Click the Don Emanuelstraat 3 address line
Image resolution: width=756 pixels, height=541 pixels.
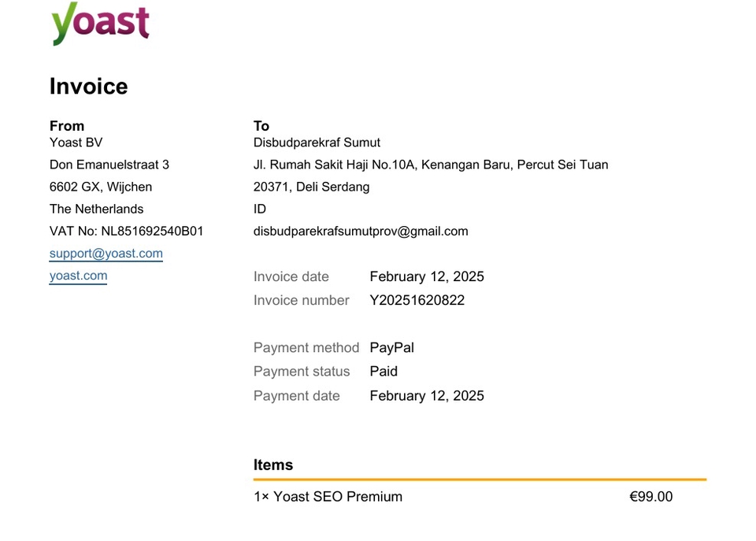tap(109, 165)
